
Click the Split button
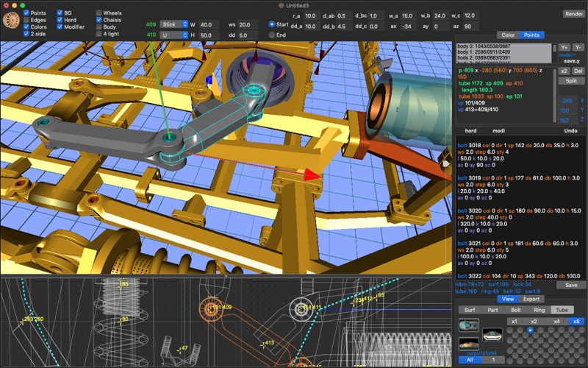click(572, 81)
